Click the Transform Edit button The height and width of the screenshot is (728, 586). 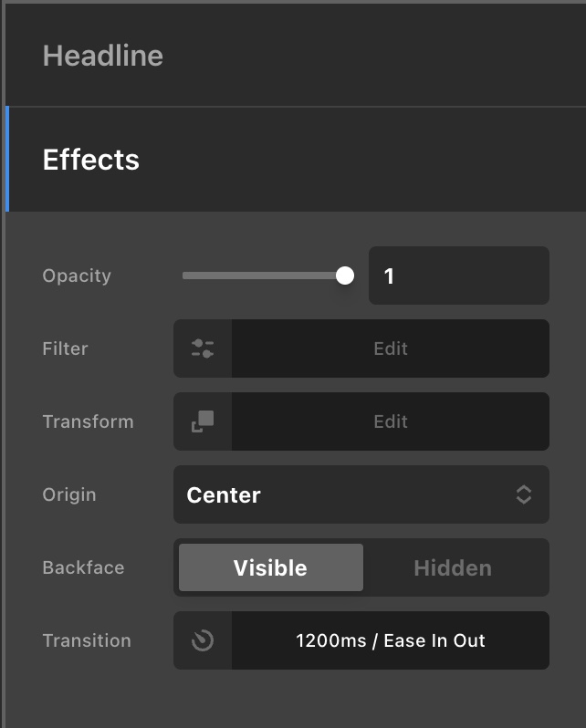click(391, 421)
